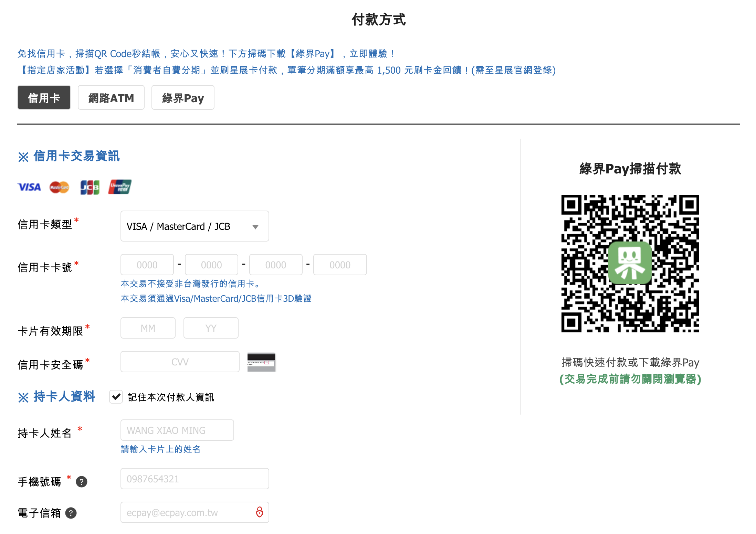The width and height of the screenshot is (756, 534).
Task: Click the 綠界Pay掃描付款 heading
Action: tap(630, 169)
